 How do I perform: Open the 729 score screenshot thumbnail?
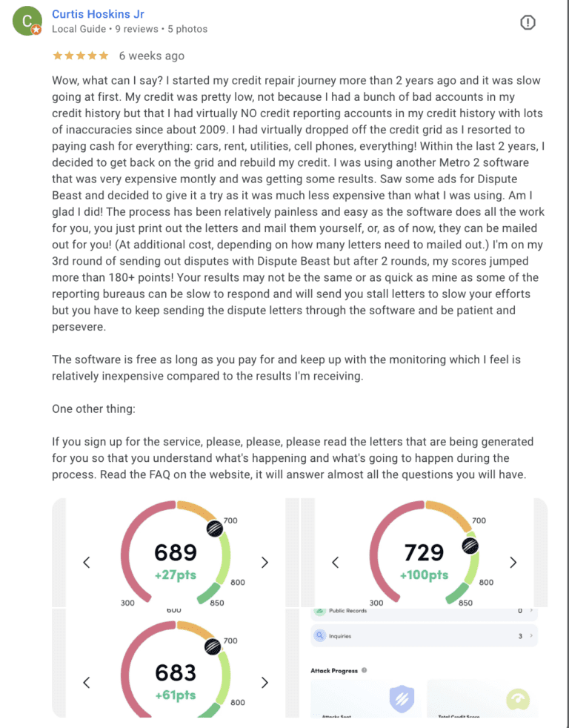[x=424, y=552]
